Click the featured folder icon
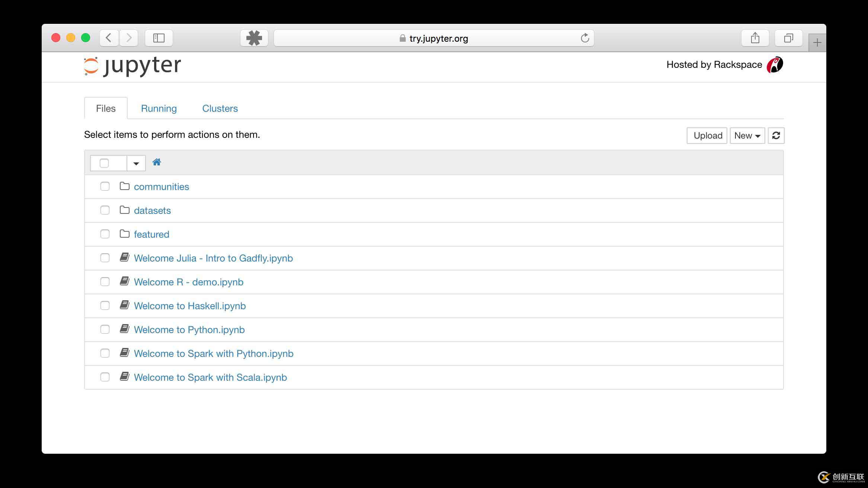Viewport: 868px width, 488px height. tap(125, 234)
